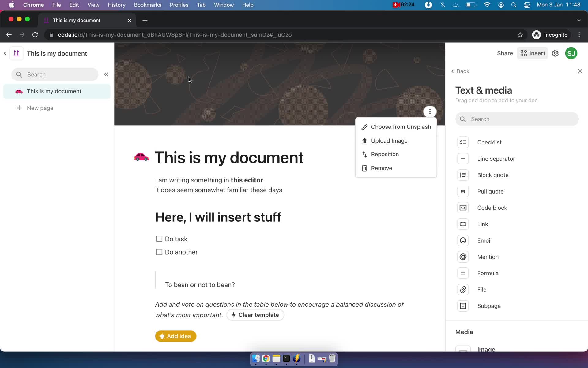
Task: Toggle the 'Do task' checkbox
Action: click(x=159, y=239)
